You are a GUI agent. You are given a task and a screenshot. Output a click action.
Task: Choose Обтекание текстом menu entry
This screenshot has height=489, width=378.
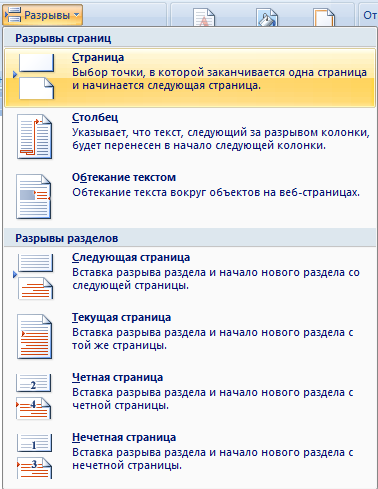190,197
